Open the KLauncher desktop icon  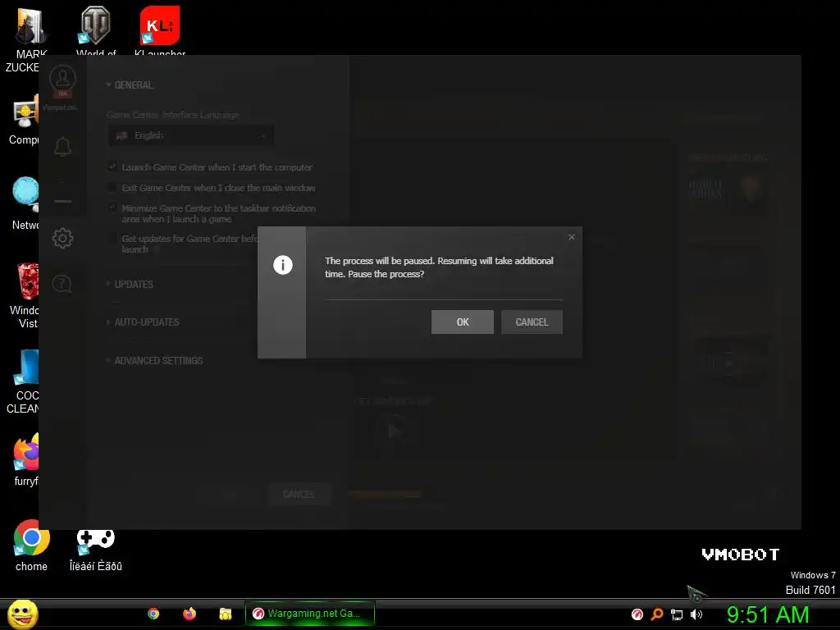[160, 32]
